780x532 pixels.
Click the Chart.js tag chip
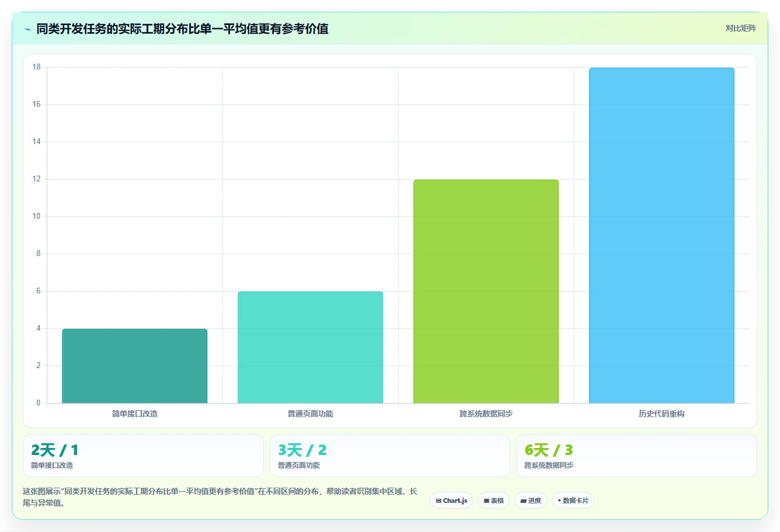click(x=451, y=501)
